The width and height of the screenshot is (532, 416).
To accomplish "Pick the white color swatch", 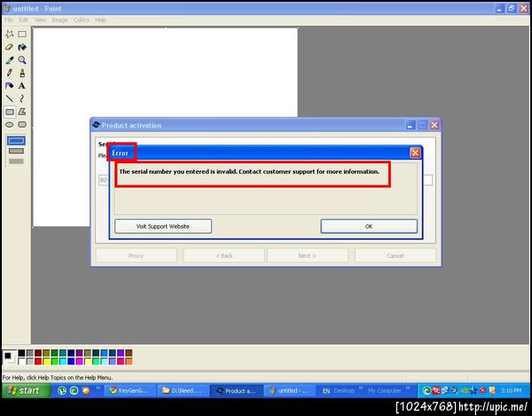I will tap(21, 361).
